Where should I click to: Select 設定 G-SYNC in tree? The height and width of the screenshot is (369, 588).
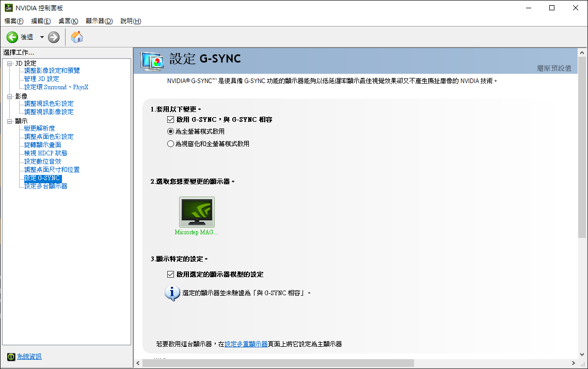pos(42,178)
